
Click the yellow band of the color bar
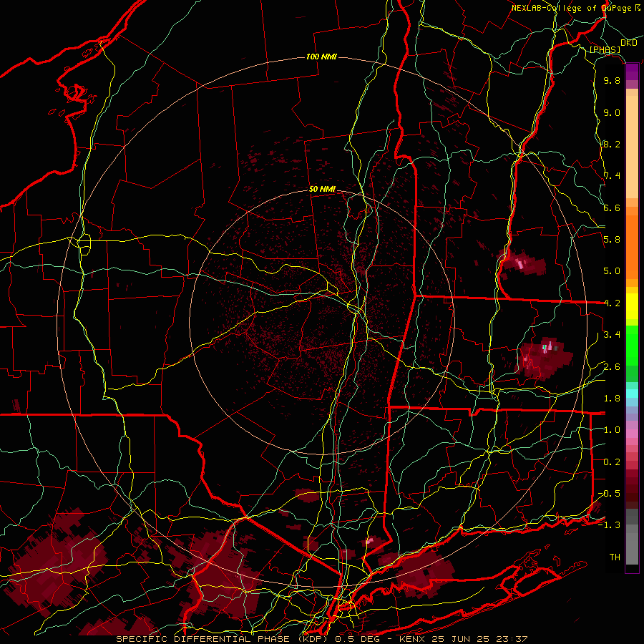pyautogui.click(x=632, y=306)
